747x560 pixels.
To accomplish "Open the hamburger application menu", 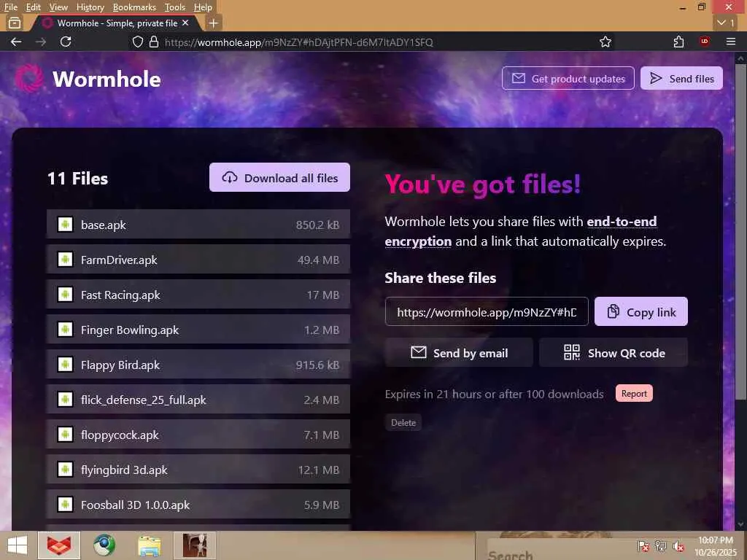I will [731, 42].
